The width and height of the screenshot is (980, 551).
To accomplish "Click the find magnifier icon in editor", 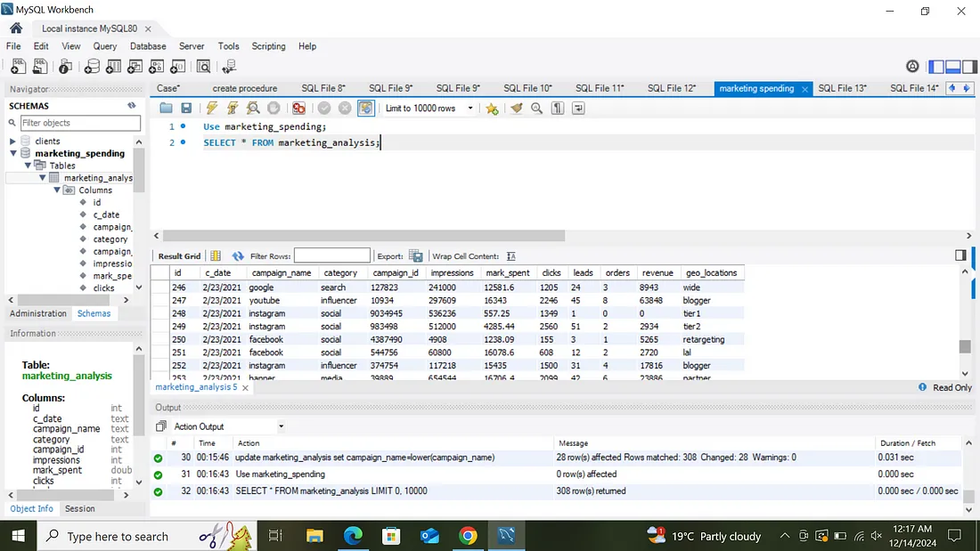I will point(537,108).
